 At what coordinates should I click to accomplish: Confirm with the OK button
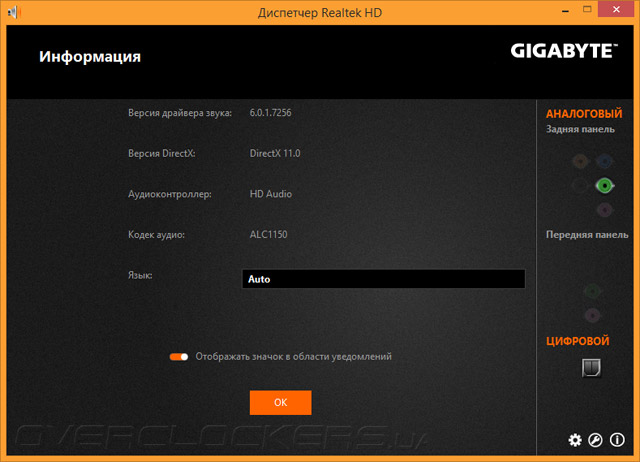coord(280,402)
